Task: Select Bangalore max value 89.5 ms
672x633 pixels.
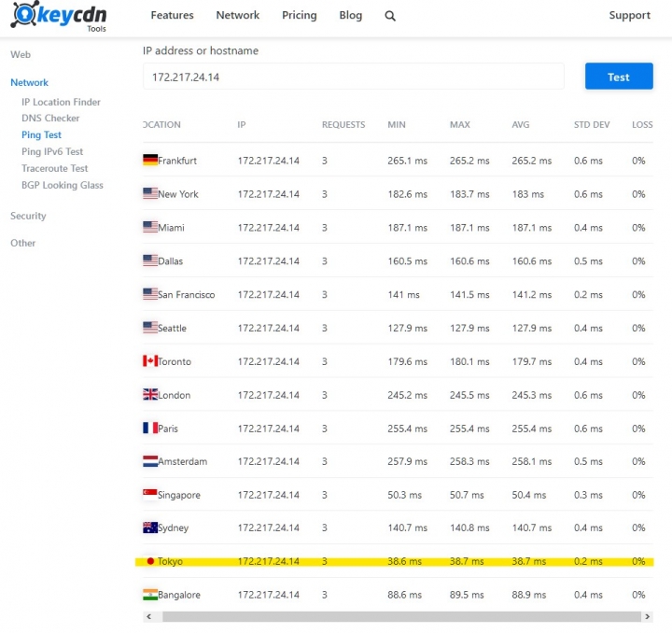Action: [467, 595]
